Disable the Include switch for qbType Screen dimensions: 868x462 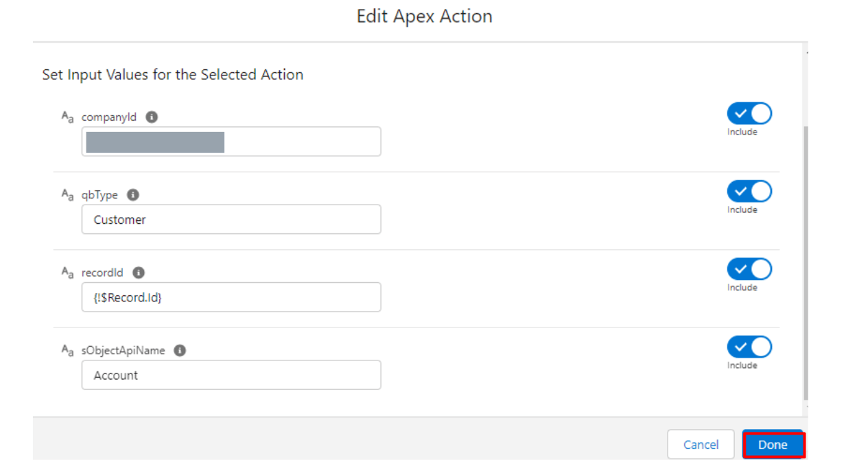(x=749, y=192)
